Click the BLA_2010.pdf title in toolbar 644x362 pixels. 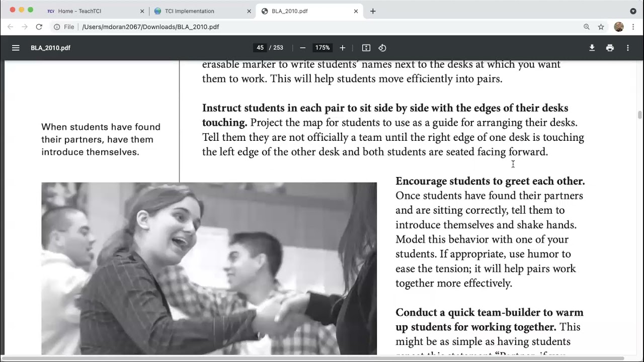point(50,48)
